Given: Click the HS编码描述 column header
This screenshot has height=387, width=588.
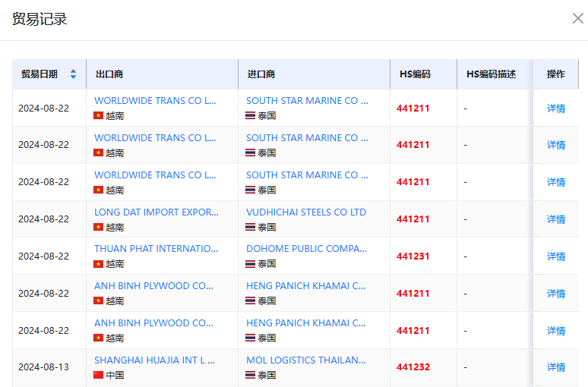Looking at the screenshot, I should click(x=491, y=74).
